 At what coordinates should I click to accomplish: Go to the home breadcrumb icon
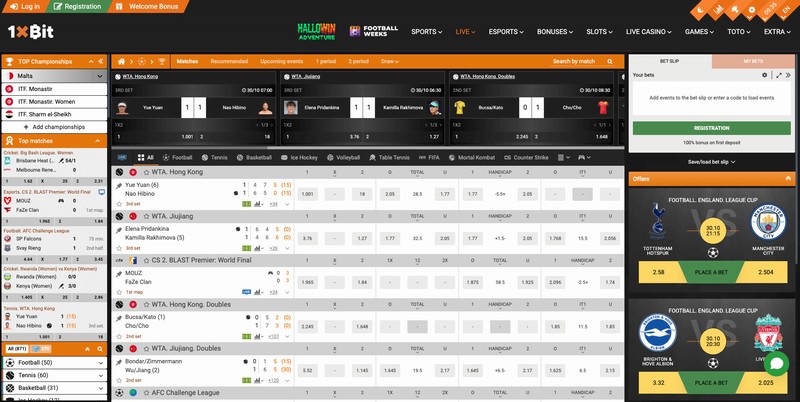click(121, 61)
